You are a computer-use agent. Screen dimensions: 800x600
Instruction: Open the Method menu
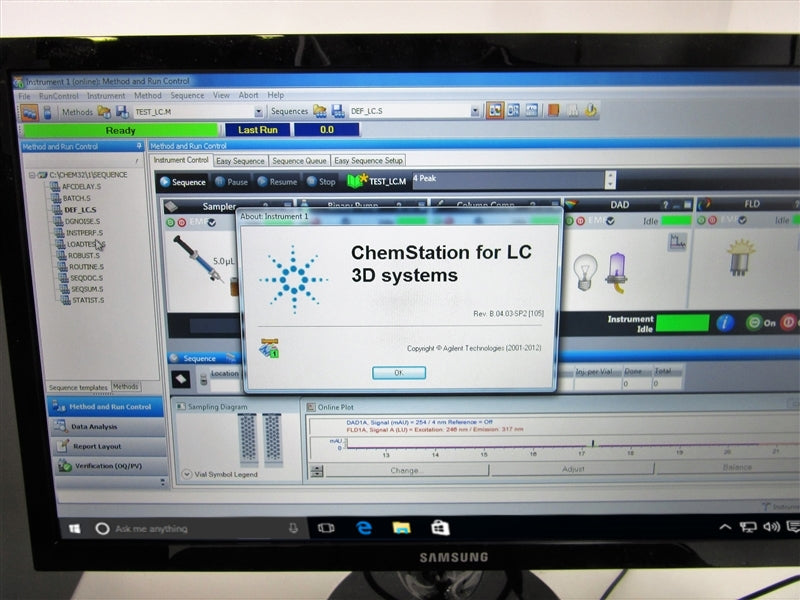147,95
